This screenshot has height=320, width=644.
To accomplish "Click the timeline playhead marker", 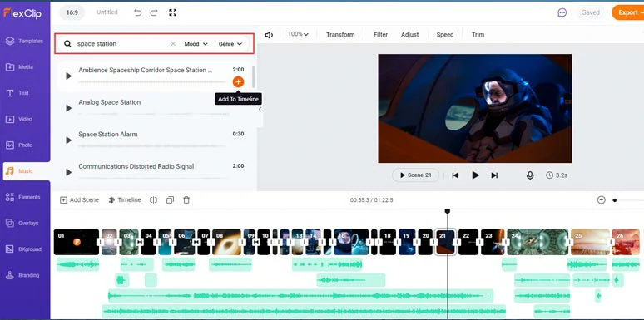I will (448, 211).
